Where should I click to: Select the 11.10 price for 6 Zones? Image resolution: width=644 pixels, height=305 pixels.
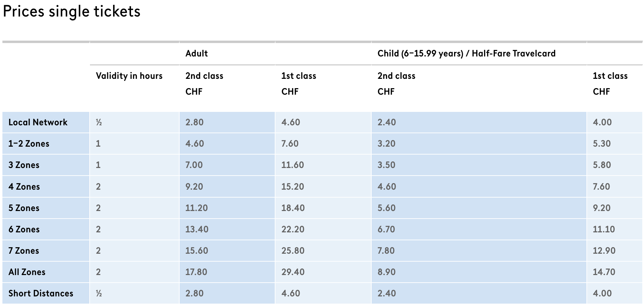(x=603, y=229)
